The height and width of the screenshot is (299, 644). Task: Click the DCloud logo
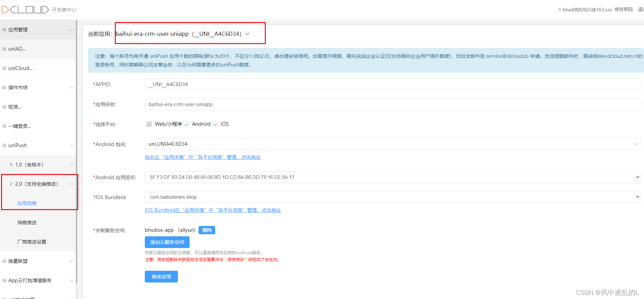(25, 10)
